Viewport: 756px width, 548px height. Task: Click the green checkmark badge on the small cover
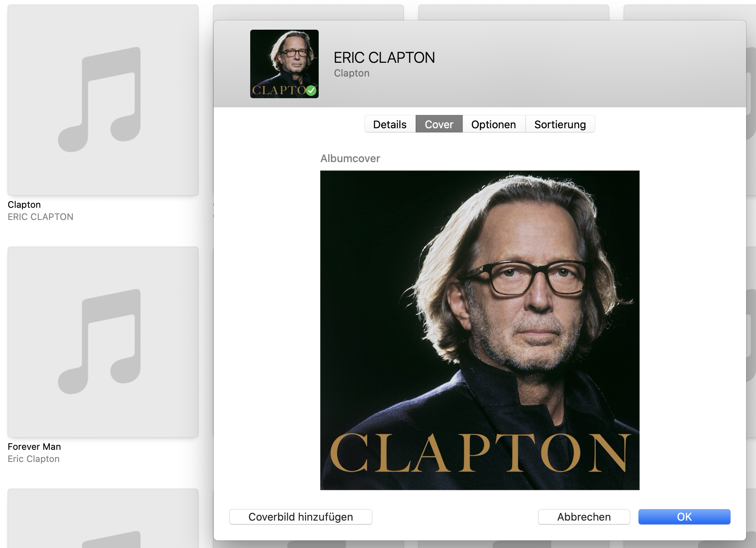[x=311, y=91]
